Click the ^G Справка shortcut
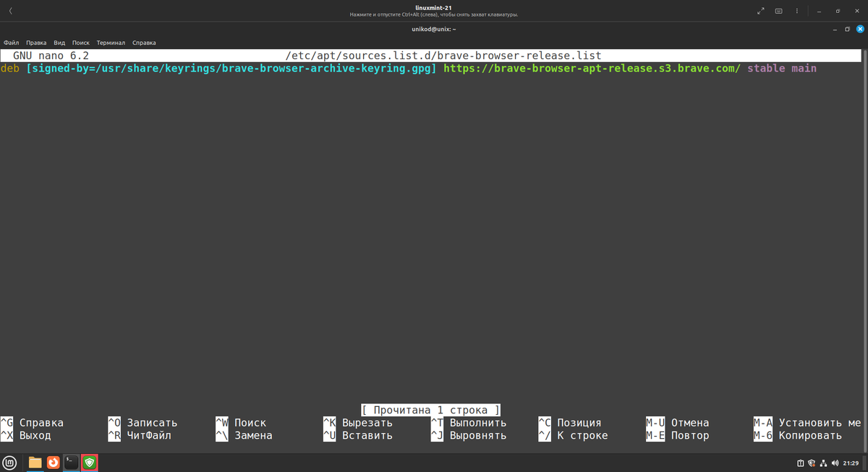The width and height of the screenshot is (868, 472). (33, 423)
